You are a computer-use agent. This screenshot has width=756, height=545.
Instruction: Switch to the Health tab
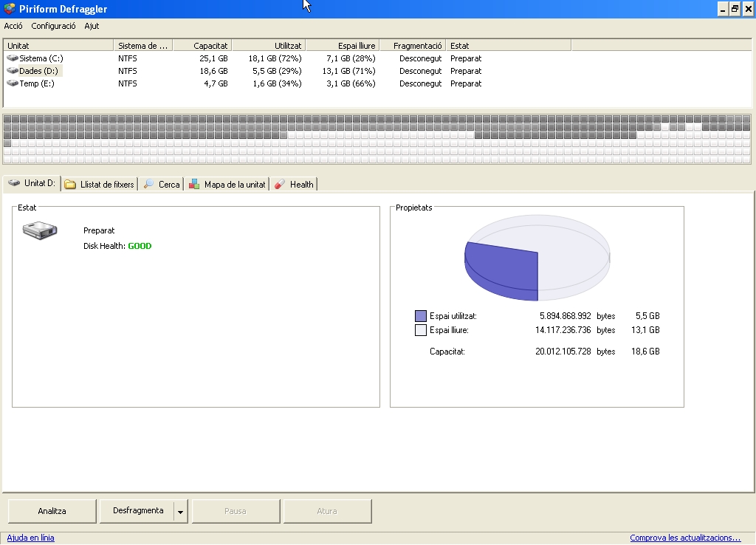294,185
